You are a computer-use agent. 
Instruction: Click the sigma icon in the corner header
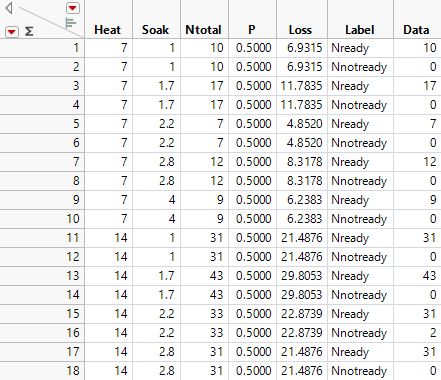(x=29, y=32)
